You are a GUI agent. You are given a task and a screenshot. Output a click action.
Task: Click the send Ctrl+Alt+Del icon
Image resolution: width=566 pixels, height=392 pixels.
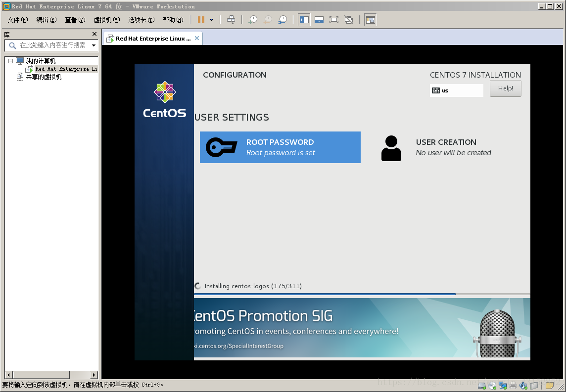[x=231, y=20]
